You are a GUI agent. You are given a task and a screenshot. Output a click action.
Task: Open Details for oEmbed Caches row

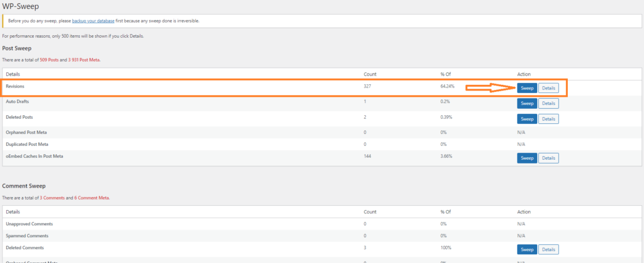(548, 158)
